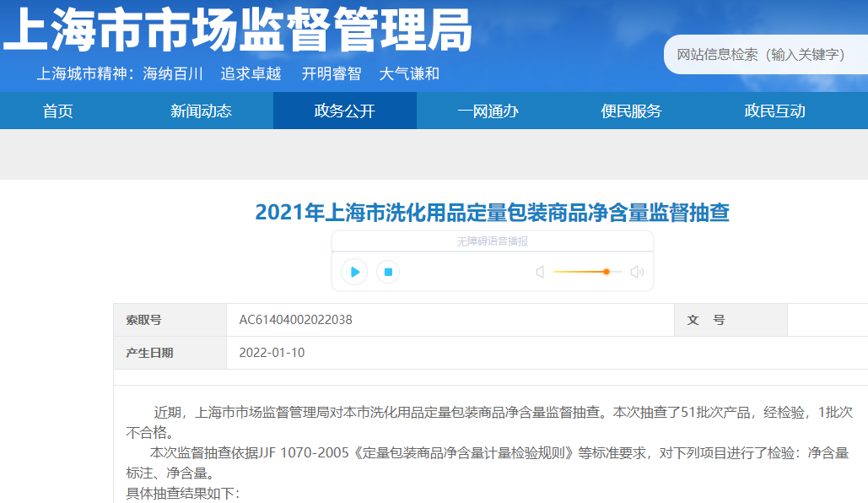Click the 上海城市精神 slogan text

coord(238,73)
